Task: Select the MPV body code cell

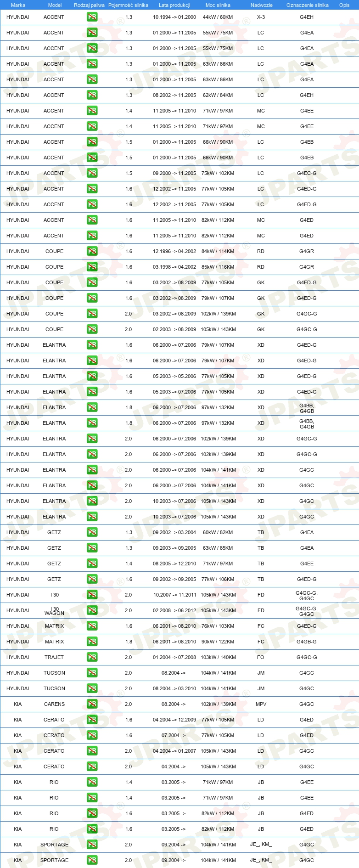Action: [x=261, y=704]
